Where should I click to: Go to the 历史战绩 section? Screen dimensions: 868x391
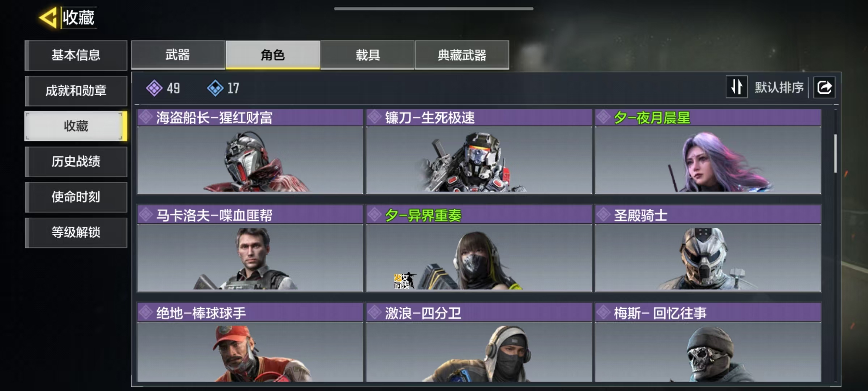76,161
